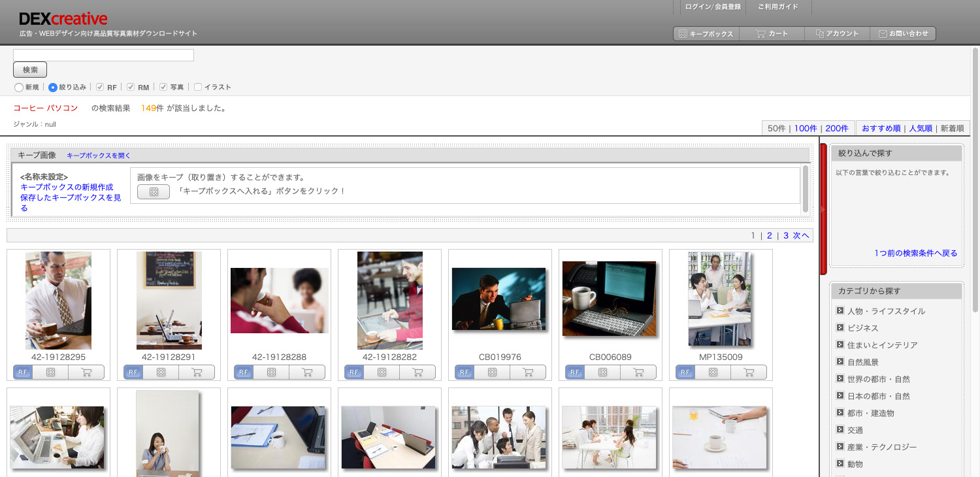
Task: Add image 42-19128282 to the keep box
Action: [x=382, y=372]
